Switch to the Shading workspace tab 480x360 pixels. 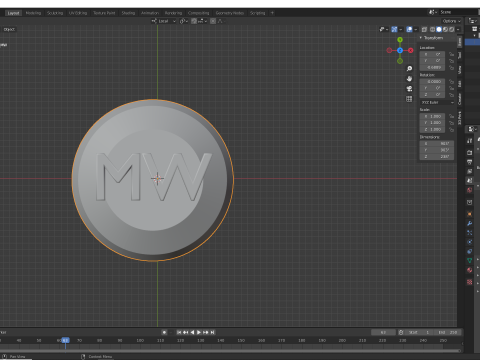128,13
